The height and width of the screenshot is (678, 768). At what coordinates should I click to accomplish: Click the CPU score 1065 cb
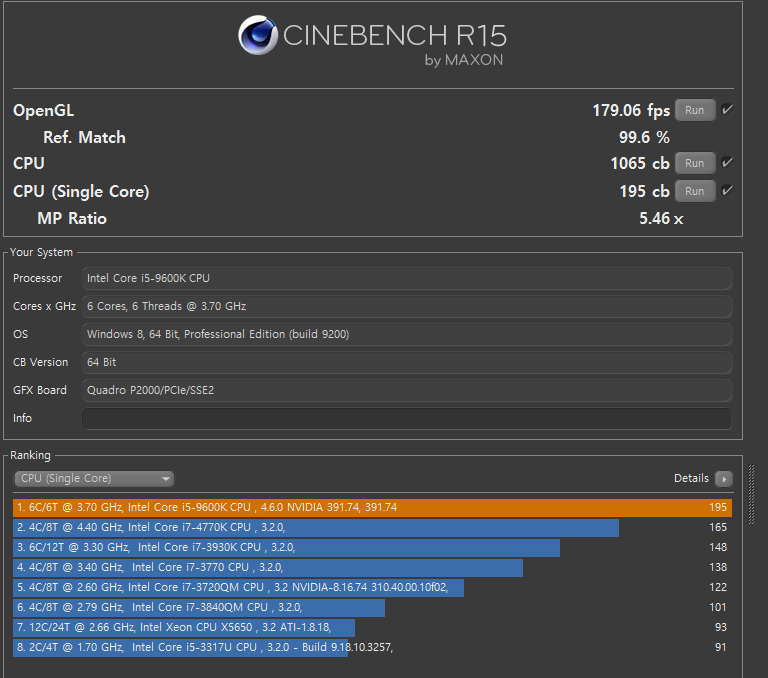[640, 163]
